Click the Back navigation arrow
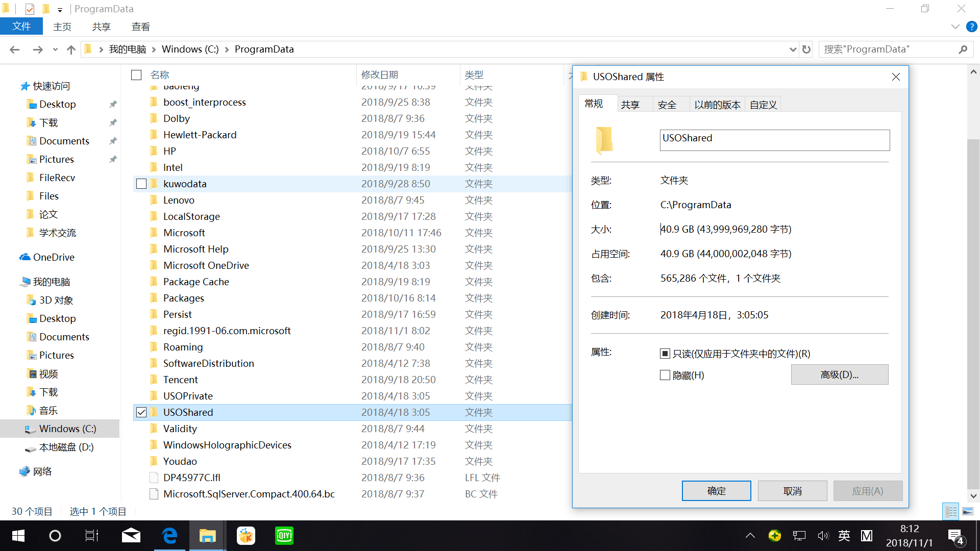Screen dimensions: 980x551 coord(14,49)
